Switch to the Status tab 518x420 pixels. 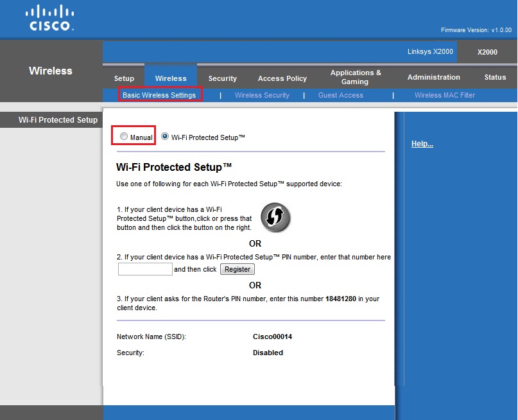[x=495, y=77]
